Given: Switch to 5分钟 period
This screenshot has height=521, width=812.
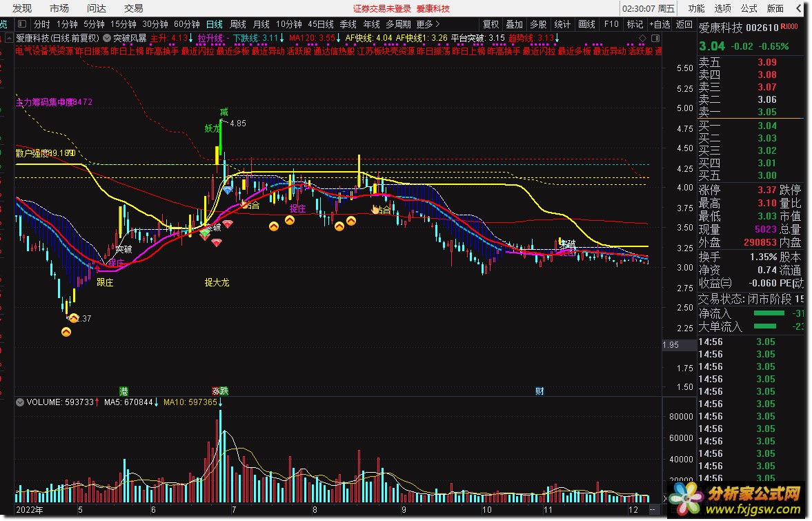Looking at the screenshot, I should click(94, 24).
